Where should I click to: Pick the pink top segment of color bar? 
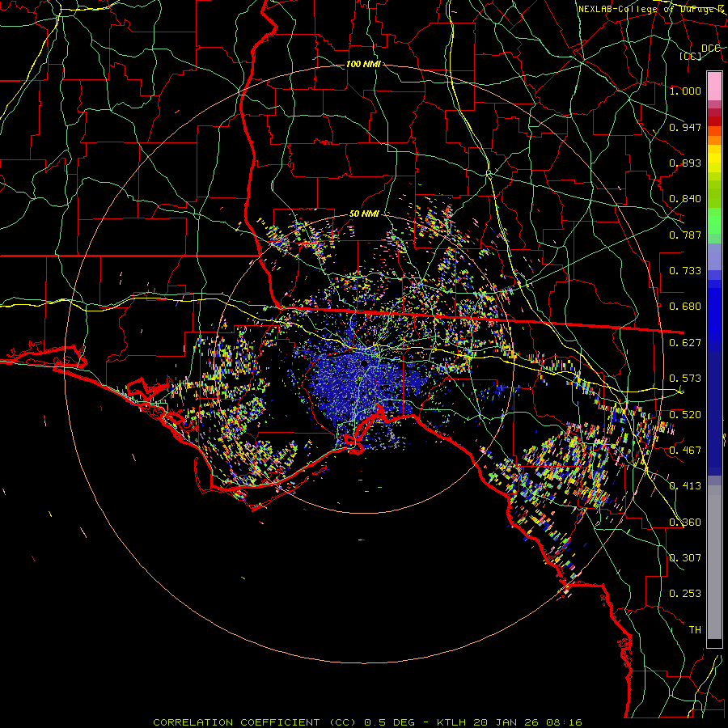click(x=714, y=86)
